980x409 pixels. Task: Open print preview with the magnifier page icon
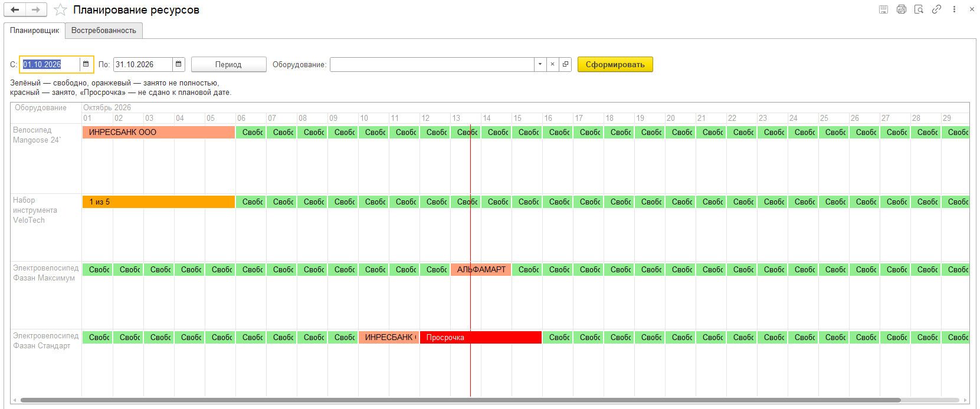pos(919,9)
